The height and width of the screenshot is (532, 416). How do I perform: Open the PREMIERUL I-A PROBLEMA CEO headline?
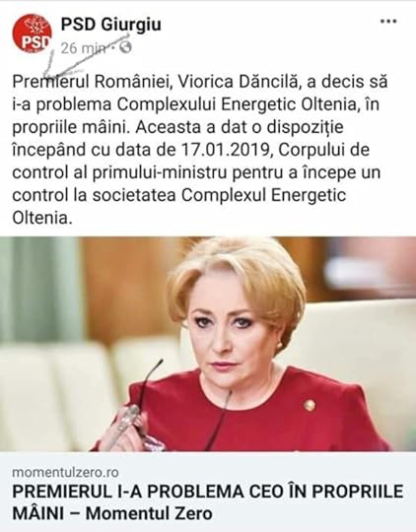[x=208, y=502]
